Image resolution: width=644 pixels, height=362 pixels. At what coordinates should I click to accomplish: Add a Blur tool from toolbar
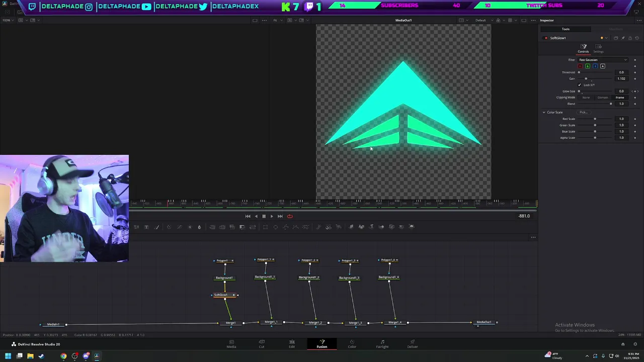[x=199, y=227]
